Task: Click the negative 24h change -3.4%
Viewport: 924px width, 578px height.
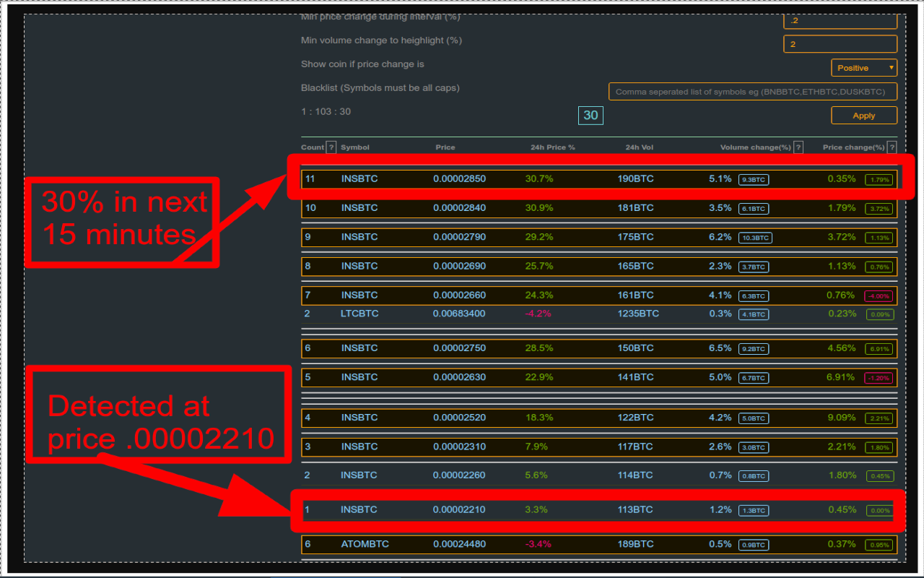Action: coord(538,544)
